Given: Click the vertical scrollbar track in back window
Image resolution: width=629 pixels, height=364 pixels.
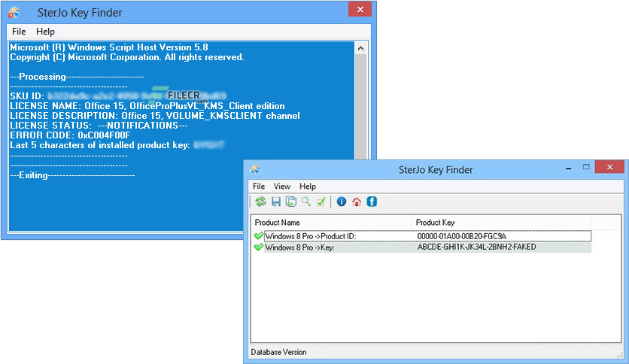Looking at the screenshot, I should pos(360,106).
